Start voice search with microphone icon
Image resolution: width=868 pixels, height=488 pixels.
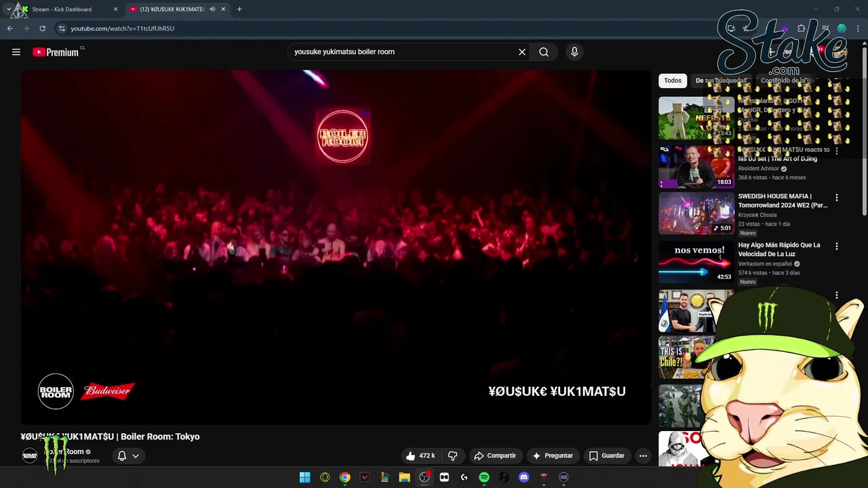pyautogui.click(x=574, y=52)
